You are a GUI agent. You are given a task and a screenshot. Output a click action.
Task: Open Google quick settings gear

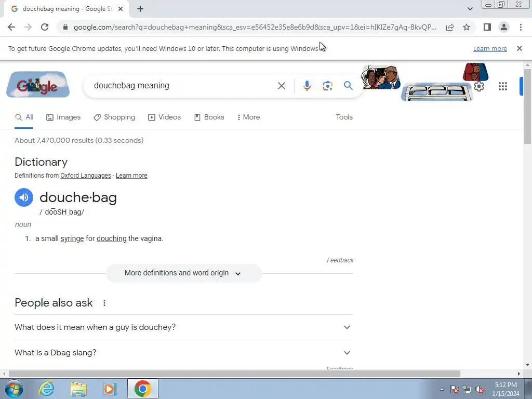(478, 86)
